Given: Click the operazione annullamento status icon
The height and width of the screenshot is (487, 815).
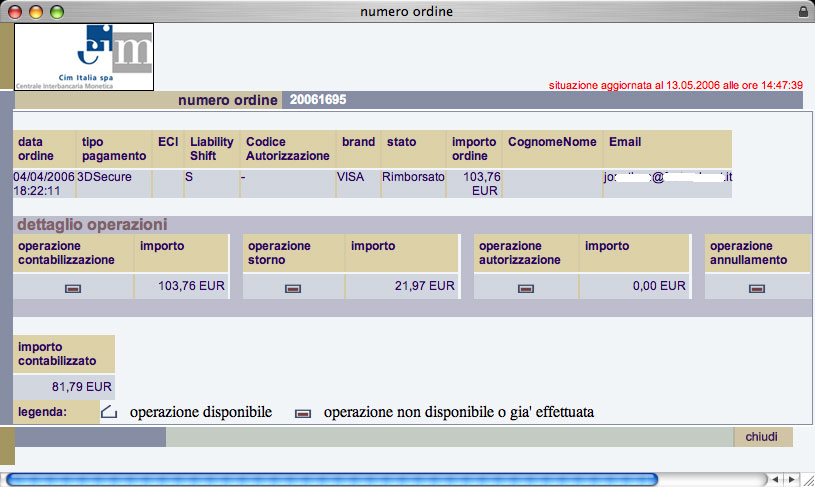Looking at the screenshot, I should [757, 288].
